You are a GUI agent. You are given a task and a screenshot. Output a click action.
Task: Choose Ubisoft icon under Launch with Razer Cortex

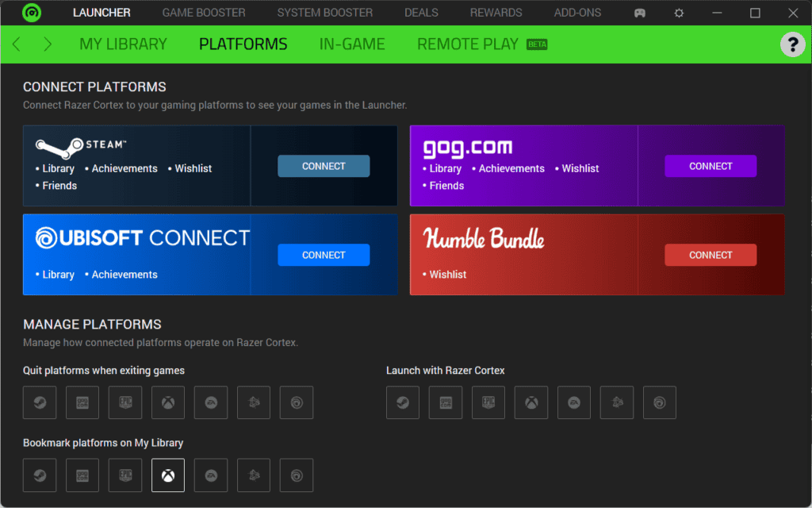(x=660, y=402)
